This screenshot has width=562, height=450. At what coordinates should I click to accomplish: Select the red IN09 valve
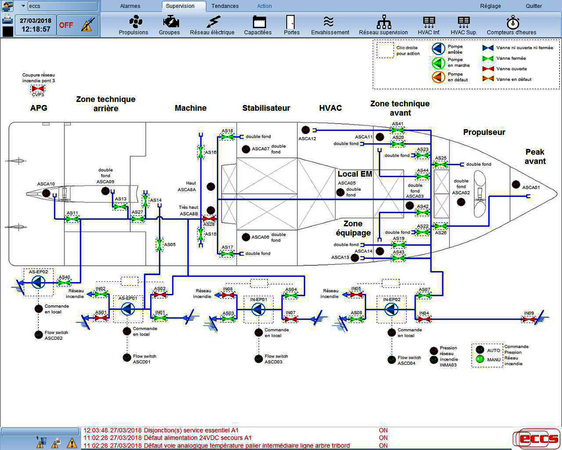pyautogui.click(x=529, y=319)
